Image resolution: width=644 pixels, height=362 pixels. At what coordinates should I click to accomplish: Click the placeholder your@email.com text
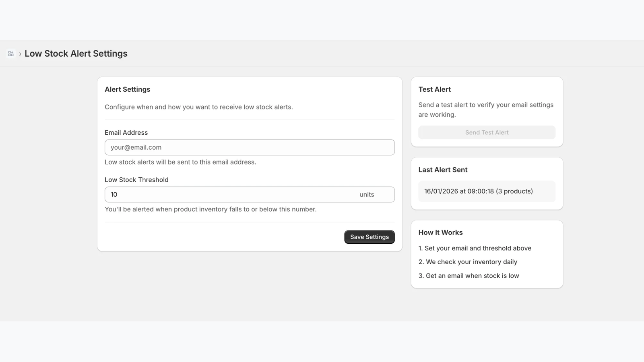136,147
